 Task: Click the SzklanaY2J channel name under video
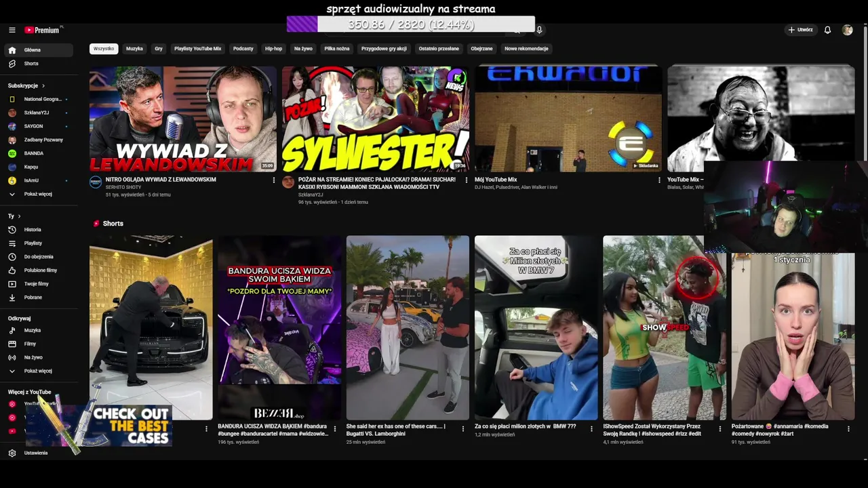pos(311,195)
